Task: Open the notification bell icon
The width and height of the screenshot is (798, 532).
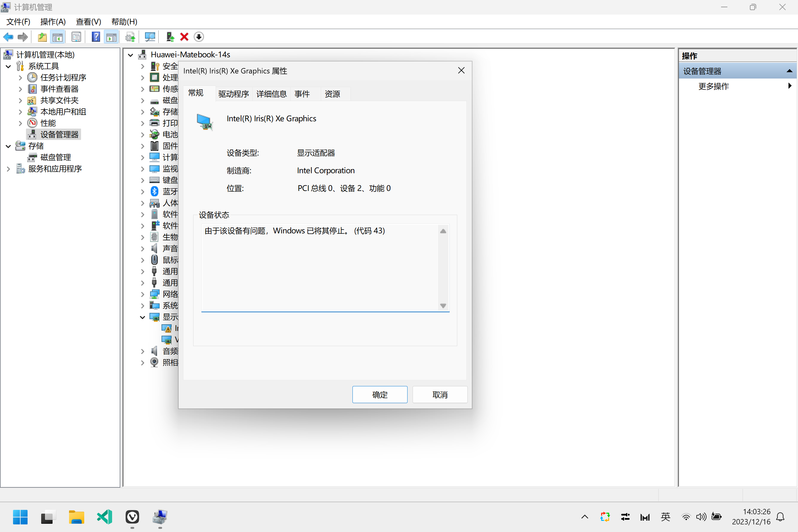Action: [780, 517]
